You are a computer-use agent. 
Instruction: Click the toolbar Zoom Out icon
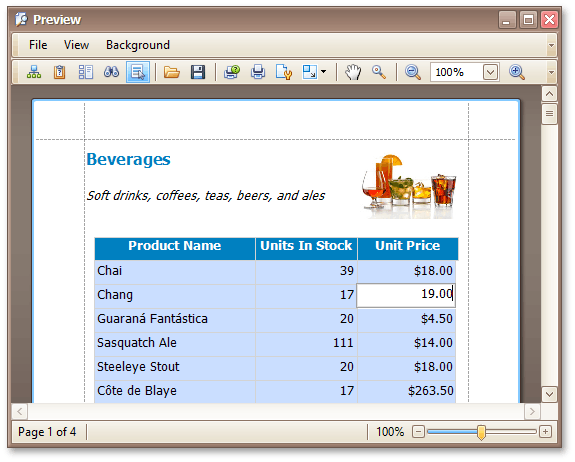pyautogui.click(x=413, y=72)
